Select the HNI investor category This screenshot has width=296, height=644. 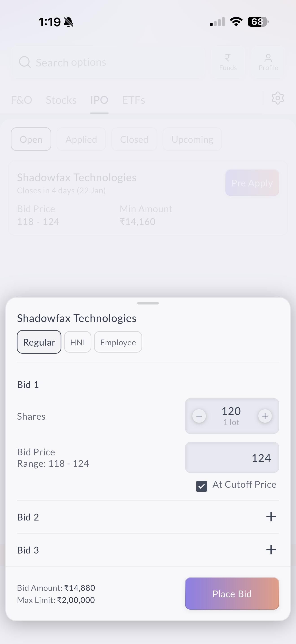[x=78, y=342]
